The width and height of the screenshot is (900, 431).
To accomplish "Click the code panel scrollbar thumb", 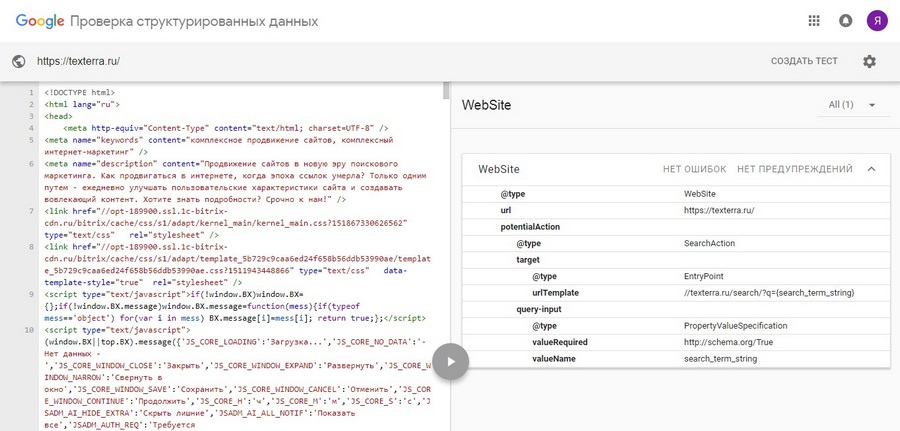I will pyautogui.click(x=446, y=91).
